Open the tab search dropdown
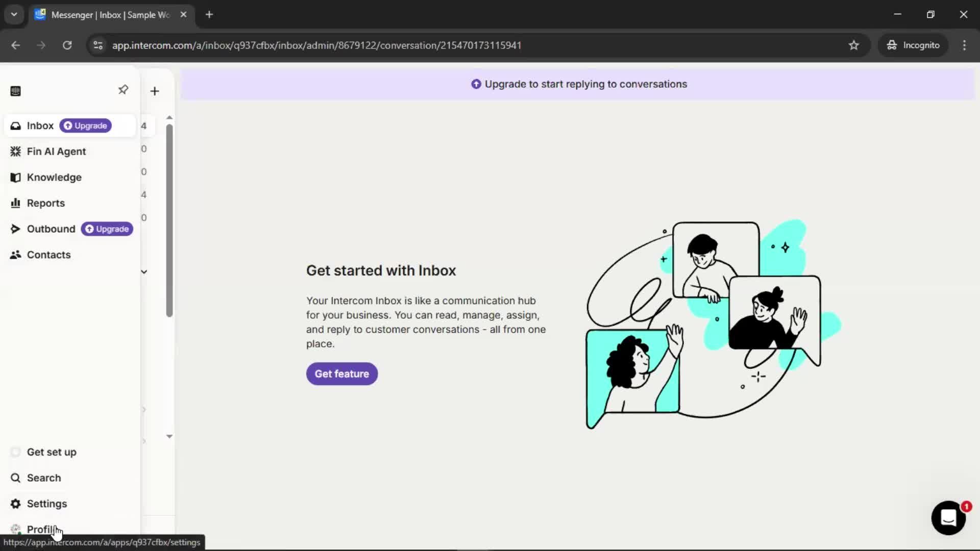 14,14
